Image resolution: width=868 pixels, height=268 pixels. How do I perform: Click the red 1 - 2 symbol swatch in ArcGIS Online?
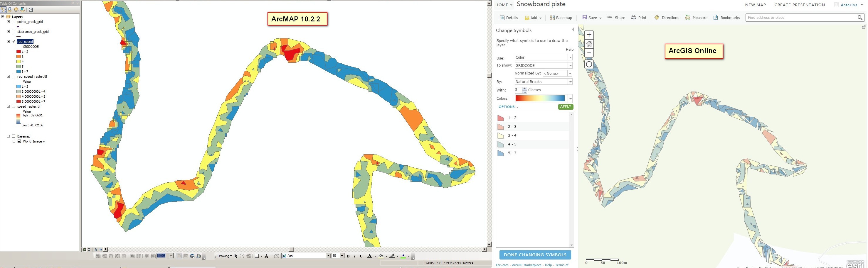pyautogui.click(x=501, y=118)
